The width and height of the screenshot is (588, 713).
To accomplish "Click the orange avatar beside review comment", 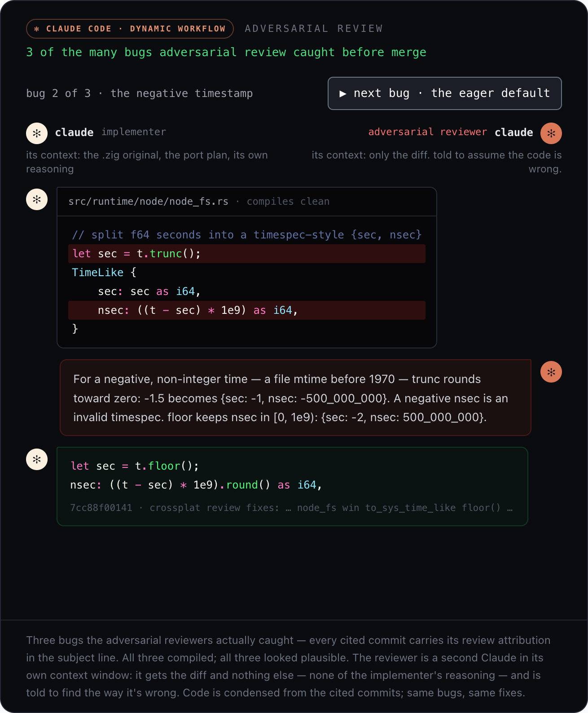I will click(551, 372).
